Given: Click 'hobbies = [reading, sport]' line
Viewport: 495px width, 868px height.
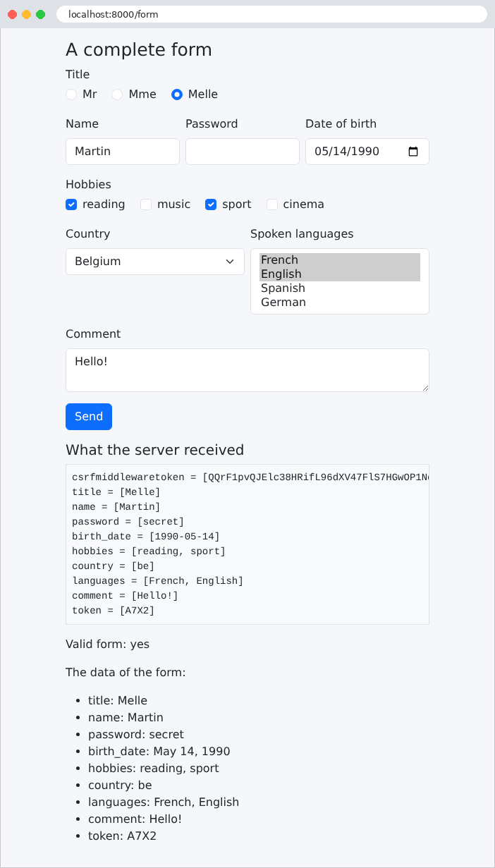Looking at the screenshot, I should click(149, 551).
